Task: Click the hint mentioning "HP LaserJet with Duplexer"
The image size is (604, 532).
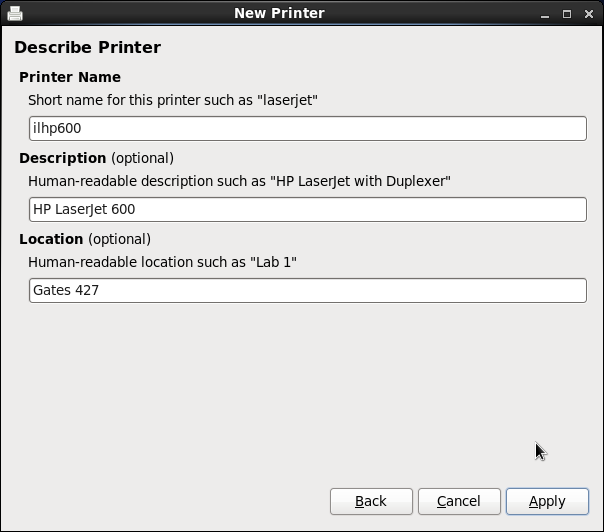Action: coord(240,181)
